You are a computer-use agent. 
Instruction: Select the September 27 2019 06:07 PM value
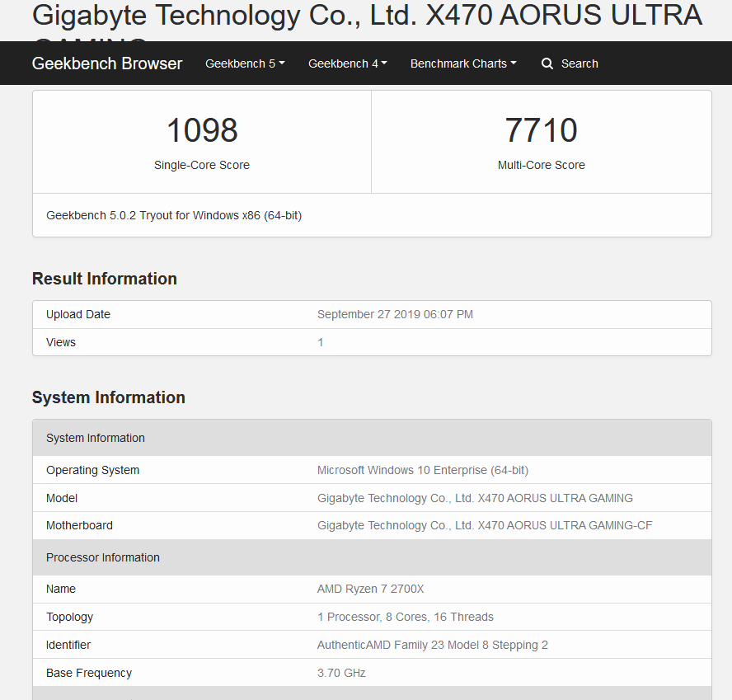click(396, 314)
